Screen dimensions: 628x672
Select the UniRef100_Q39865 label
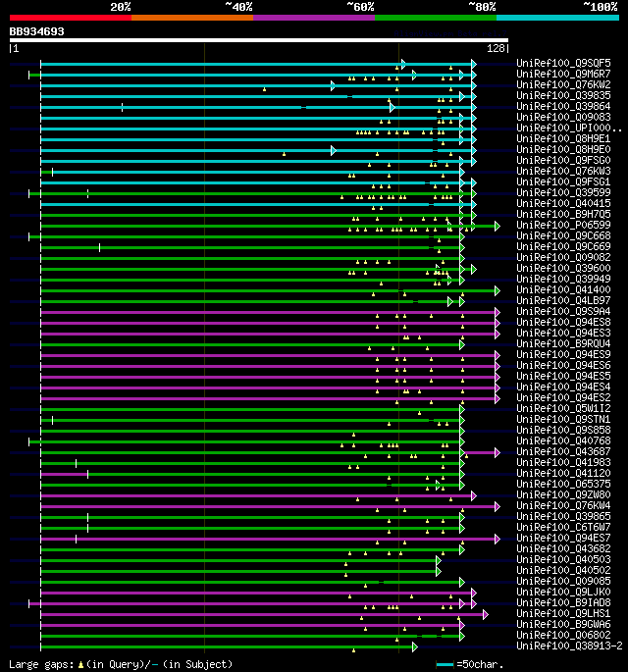(563, 516)
